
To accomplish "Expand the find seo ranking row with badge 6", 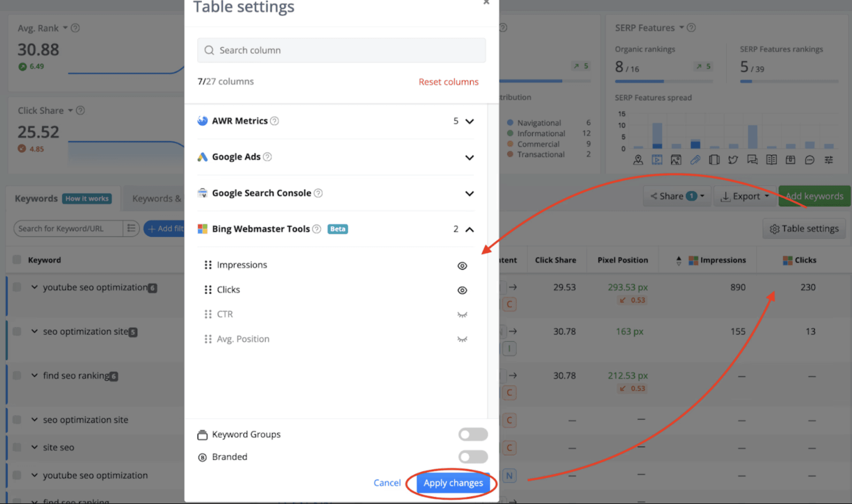I will pyautogui.click(x=34, y=375).
